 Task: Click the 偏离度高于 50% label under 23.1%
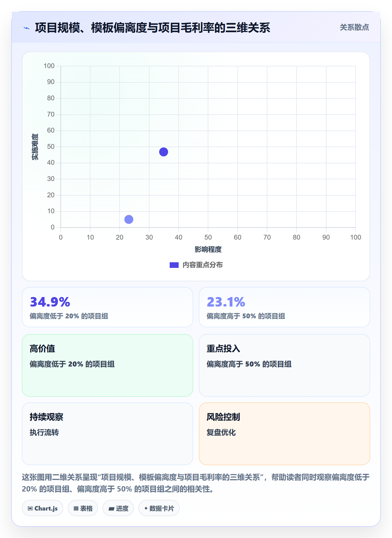pyautogui.click(x=246, y=316)
